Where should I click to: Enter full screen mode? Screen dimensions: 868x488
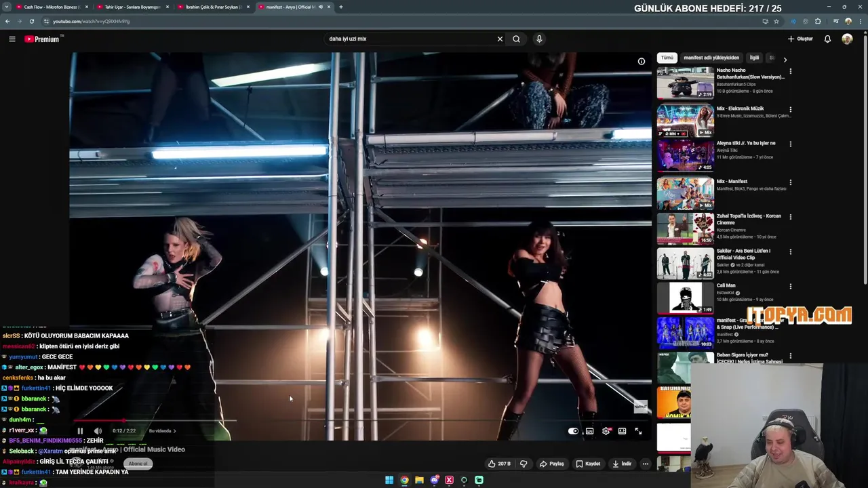[x=638, y=431]
